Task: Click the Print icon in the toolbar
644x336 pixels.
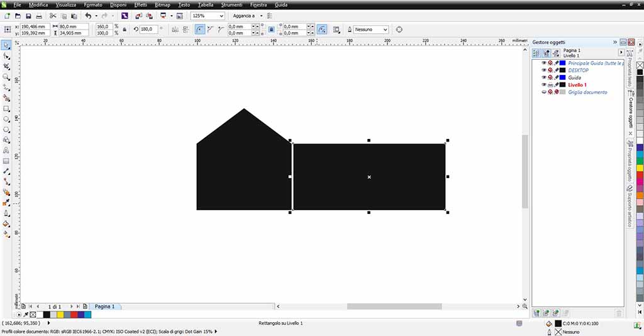Action: [39, 16]
